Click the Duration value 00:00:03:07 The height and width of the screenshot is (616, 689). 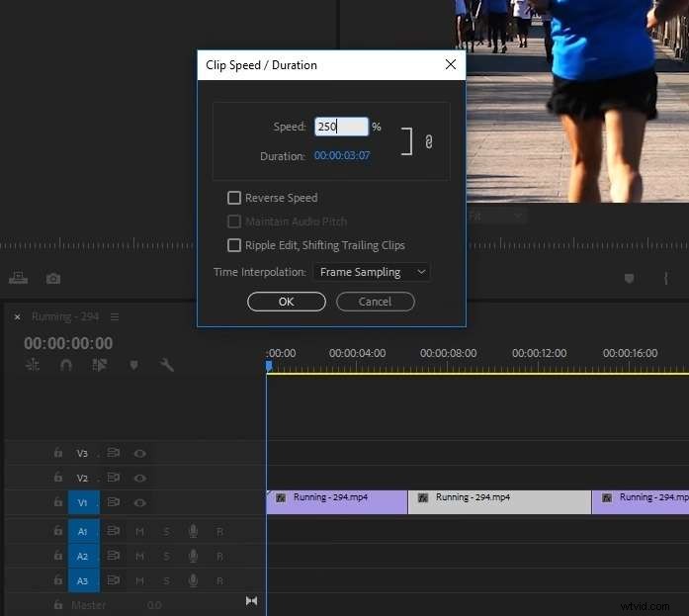[342, 155]
